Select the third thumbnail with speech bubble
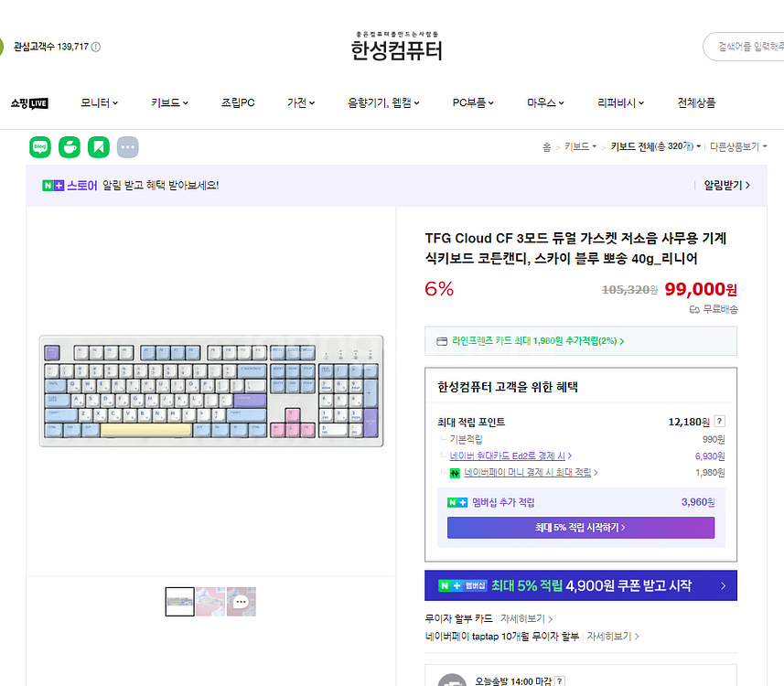This screenshot has height=686, width=784. pyautogui.click(x=241, y=602)
